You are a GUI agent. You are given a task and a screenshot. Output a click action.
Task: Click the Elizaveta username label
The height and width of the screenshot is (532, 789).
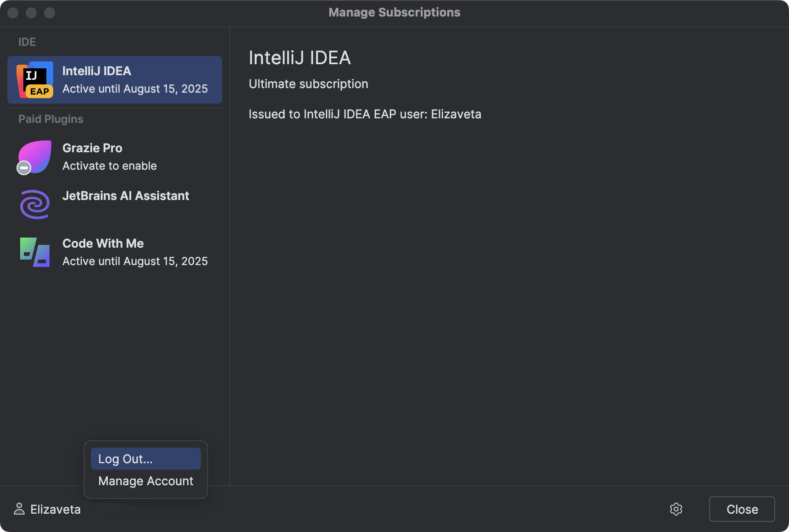[55, 509]
